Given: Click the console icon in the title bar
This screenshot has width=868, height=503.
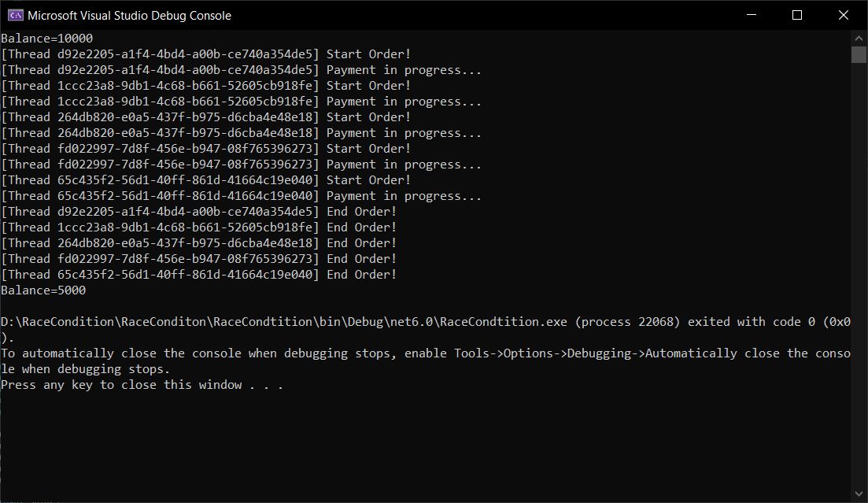Looking at the screenshot, I should click(x=15, y=15).
